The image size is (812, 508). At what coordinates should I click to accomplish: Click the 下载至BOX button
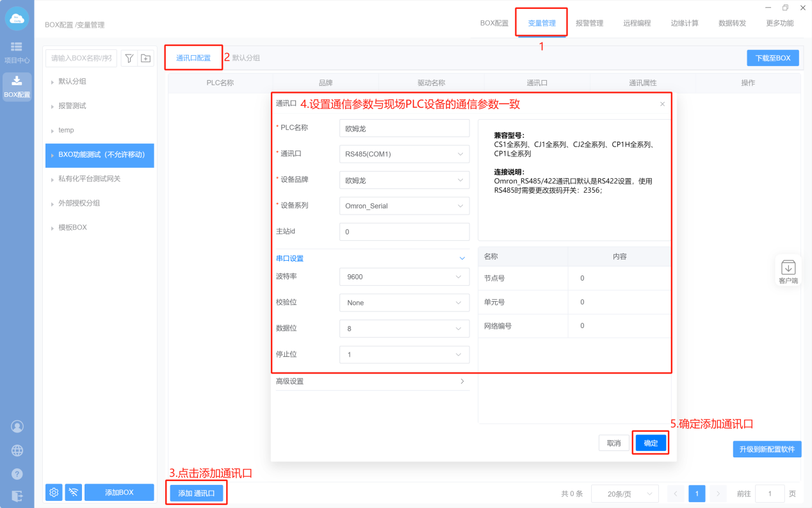(x=772, y=58)
